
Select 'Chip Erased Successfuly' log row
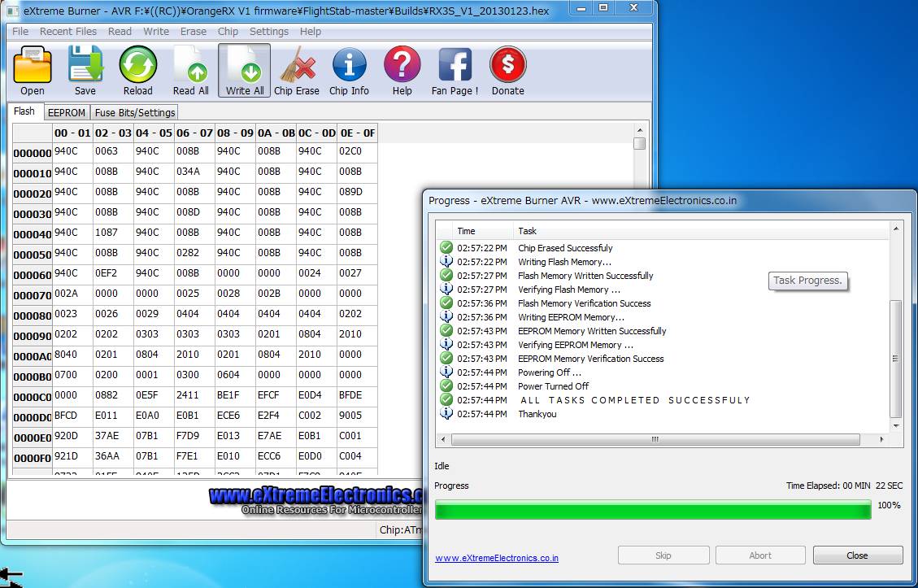(x=662, y=248)
